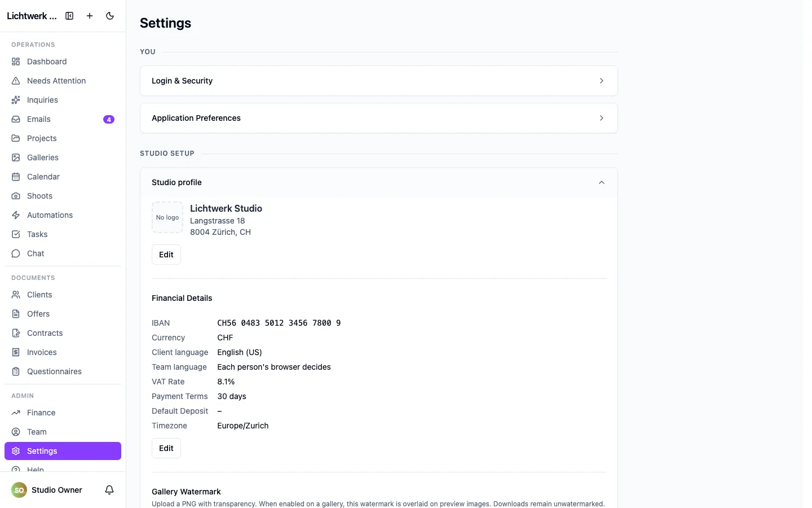Click the Finance trending icon
Screen dimensions: 812x508
(x=16, y=413)
